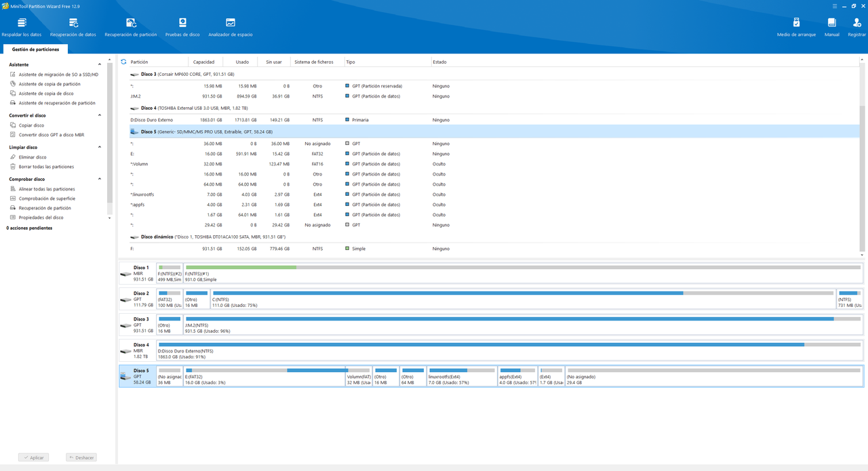Create Medio de arranque bootable media
This screenshot has width=868, height=471.
click(x=797, y=27)
